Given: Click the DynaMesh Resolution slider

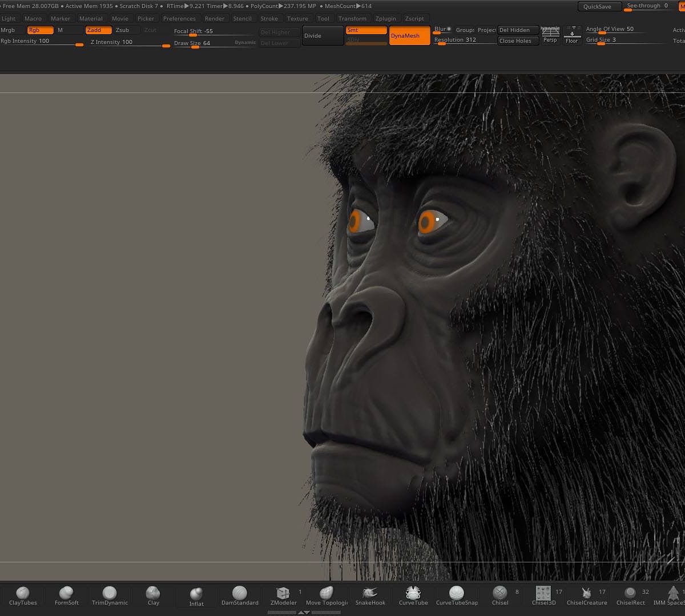Looking at the screenshot, I should pyautogui.click(x=465, y=40).
